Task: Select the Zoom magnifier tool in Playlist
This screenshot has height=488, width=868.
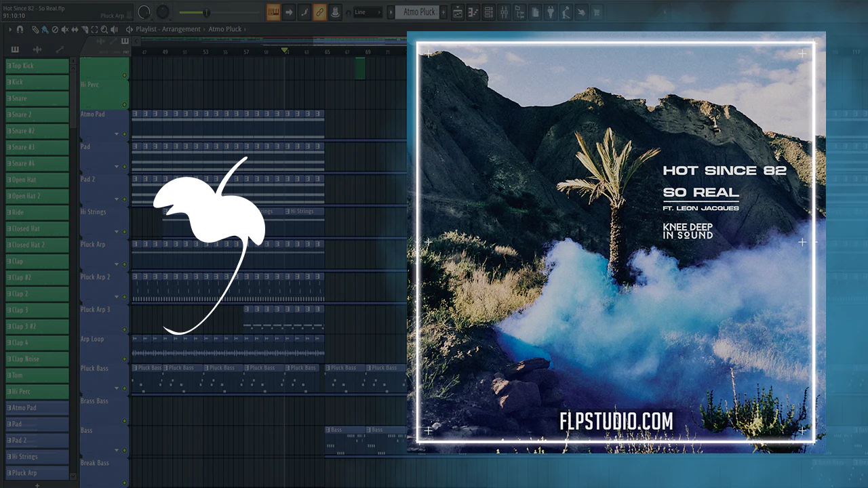Action: (104, 30)
